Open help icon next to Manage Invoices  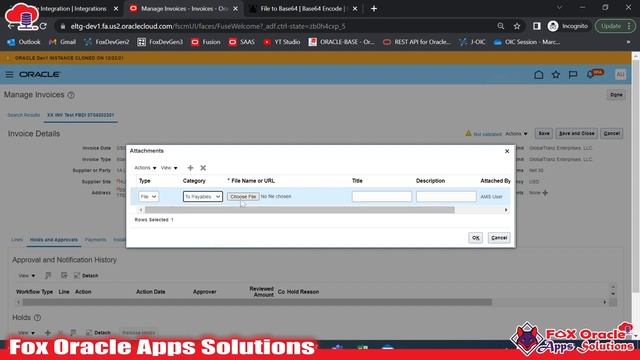point(71,95)
